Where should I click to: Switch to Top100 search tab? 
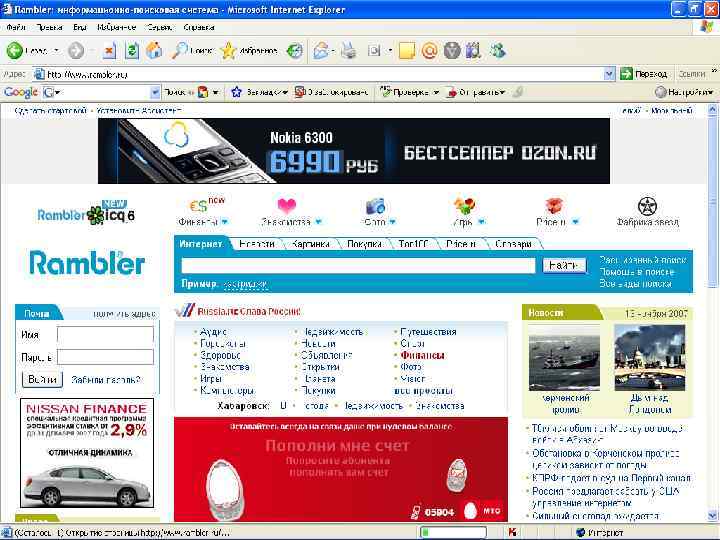click(413, 244)
